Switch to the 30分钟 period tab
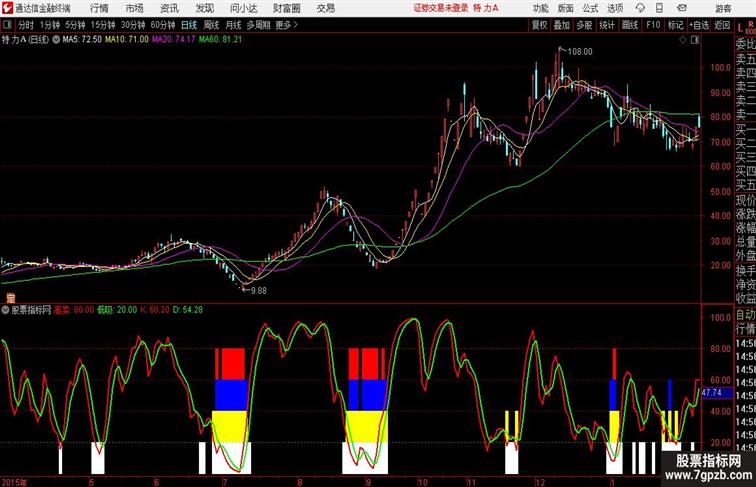 click(133, 25)
